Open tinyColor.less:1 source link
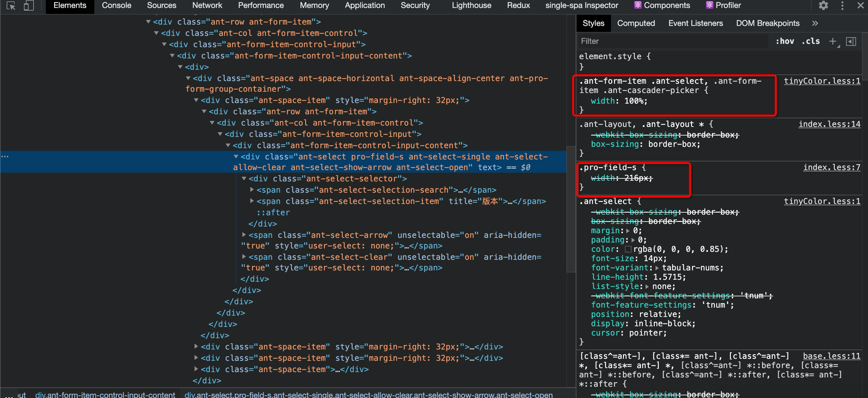Image resolution: width=868 pixels, height=398 pixels. pyautogui.click(x=822, y=80)
